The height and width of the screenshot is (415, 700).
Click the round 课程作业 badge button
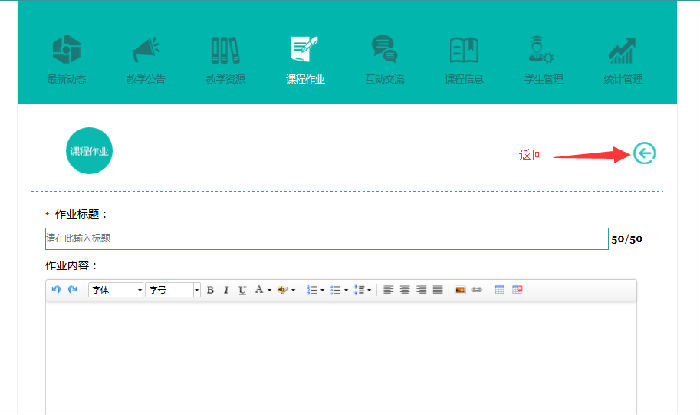point(90,151)
